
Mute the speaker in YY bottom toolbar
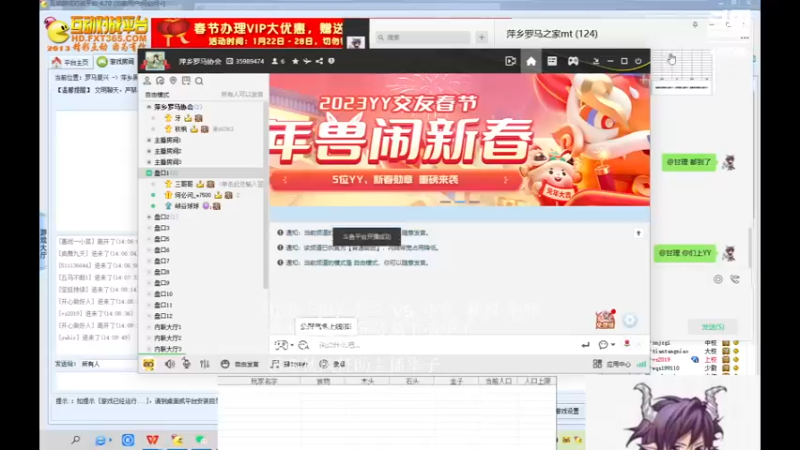click(x=169, y=364)
